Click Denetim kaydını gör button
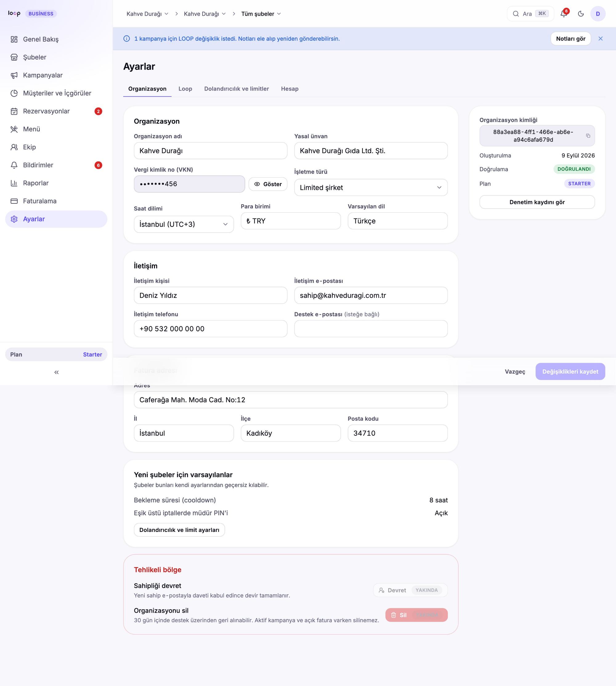 click(537, 202)
